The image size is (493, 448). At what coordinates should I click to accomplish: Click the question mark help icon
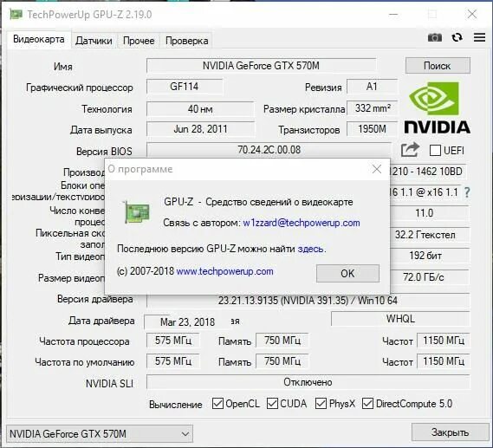(467, 192)
